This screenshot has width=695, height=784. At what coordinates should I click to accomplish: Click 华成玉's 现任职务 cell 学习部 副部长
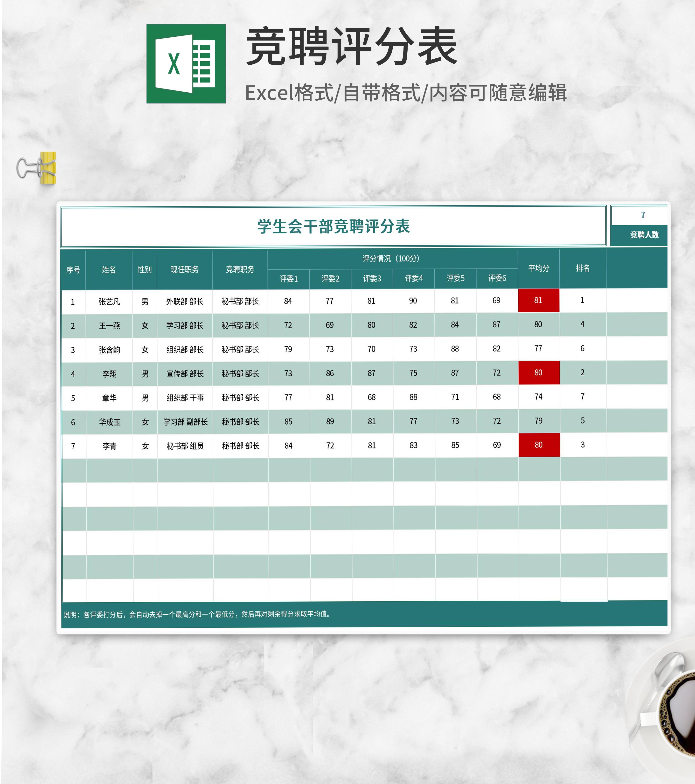185,421
